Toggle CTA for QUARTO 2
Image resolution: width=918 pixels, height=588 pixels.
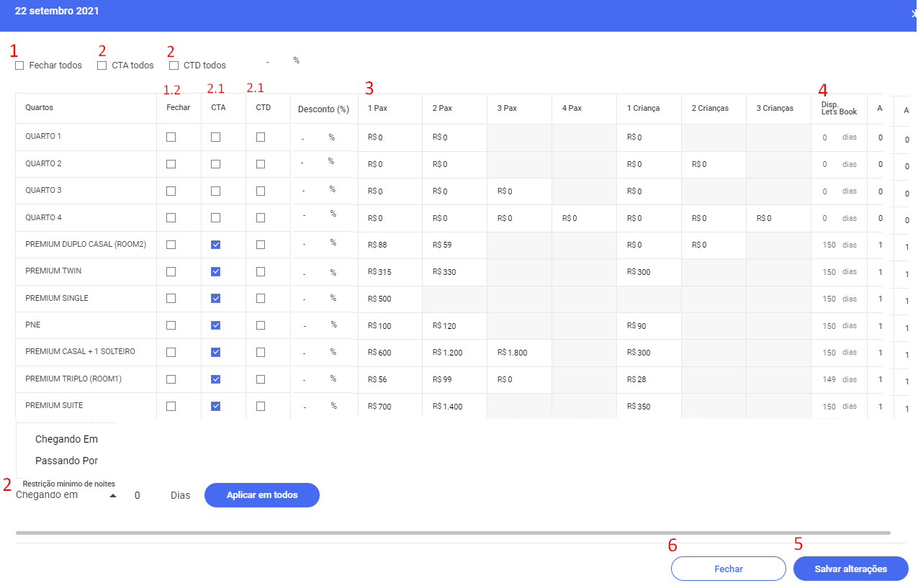pyautogui.click(x=216, y=164)
